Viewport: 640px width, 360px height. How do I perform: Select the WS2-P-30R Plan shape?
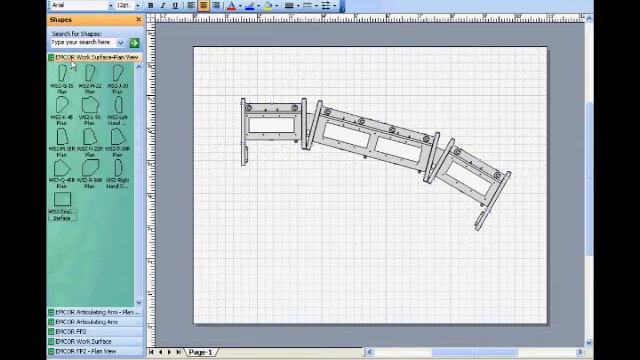click(x=118, y=142)
